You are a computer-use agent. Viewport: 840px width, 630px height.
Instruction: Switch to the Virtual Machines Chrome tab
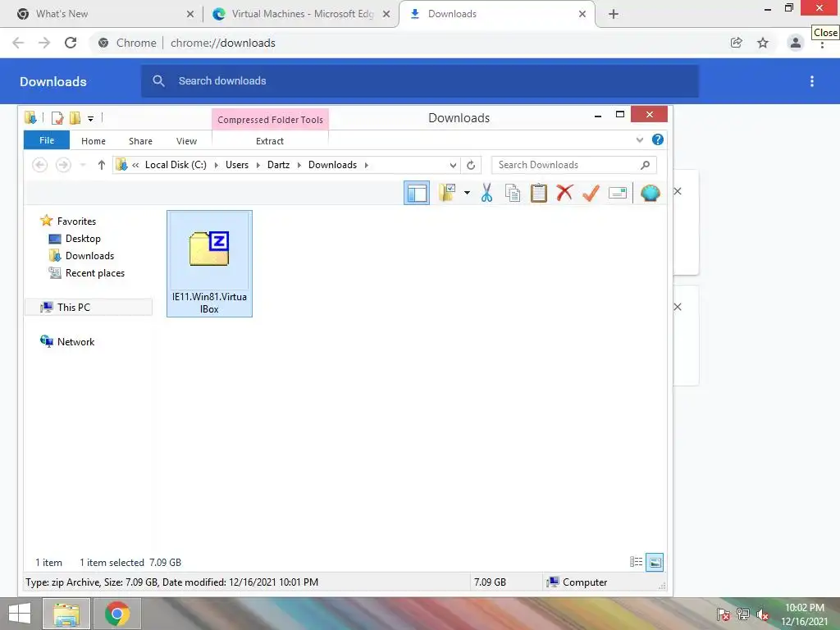pyautogui.click(x=302, y=14)
